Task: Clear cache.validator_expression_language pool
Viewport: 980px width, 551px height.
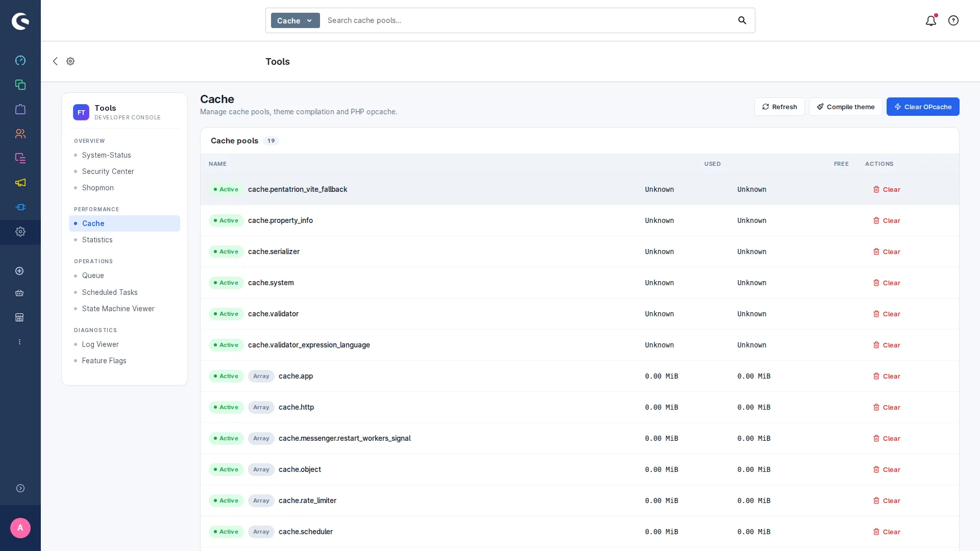Action: (x=887, y=345)
